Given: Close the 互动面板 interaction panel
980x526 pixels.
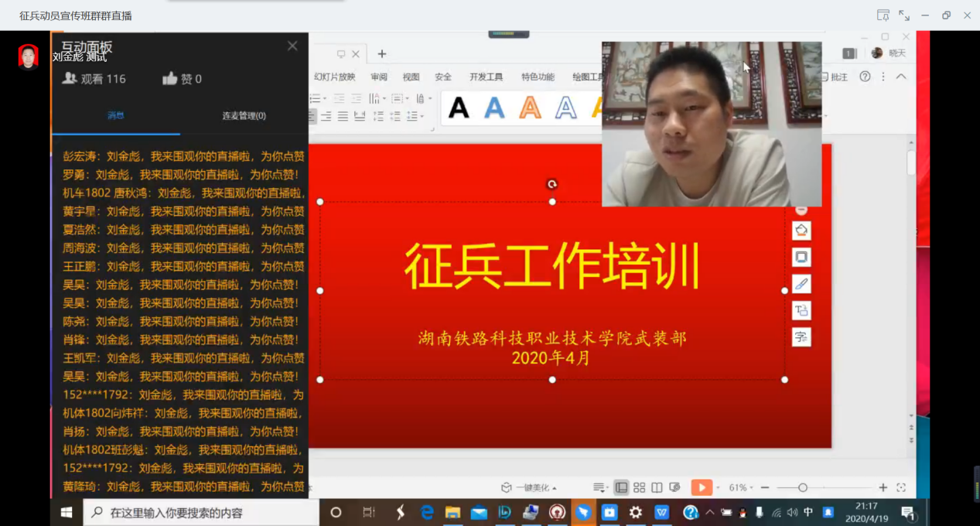Looking at the screenshot, I should 292,46.
